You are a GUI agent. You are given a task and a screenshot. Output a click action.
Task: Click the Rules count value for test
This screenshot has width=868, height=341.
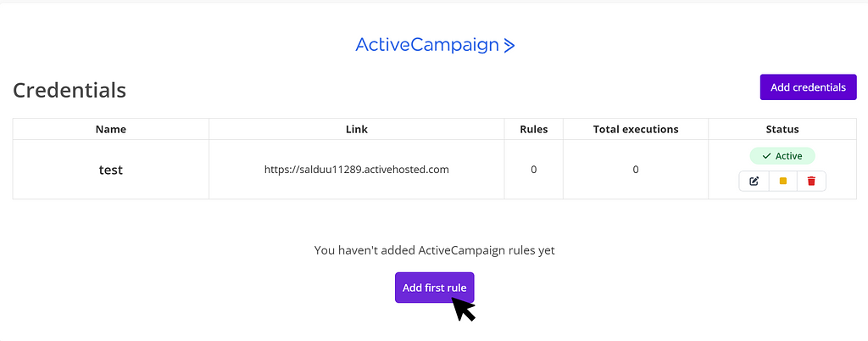tap(533, 170)
